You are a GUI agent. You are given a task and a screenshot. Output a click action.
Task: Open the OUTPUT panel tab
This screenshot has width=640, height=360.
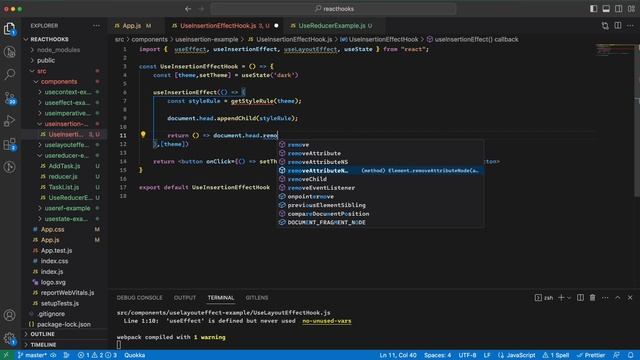[x=185, y=298]
